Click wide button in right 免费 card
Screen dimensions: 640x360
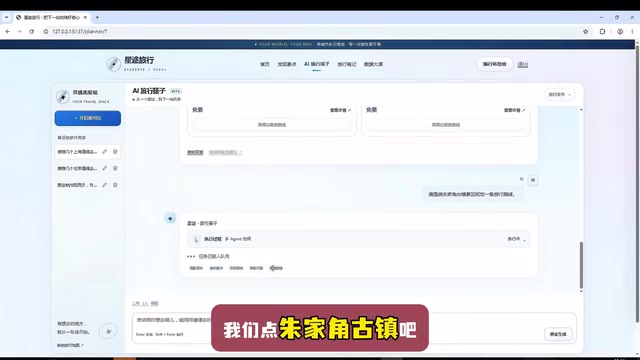(x=446, y=125)
